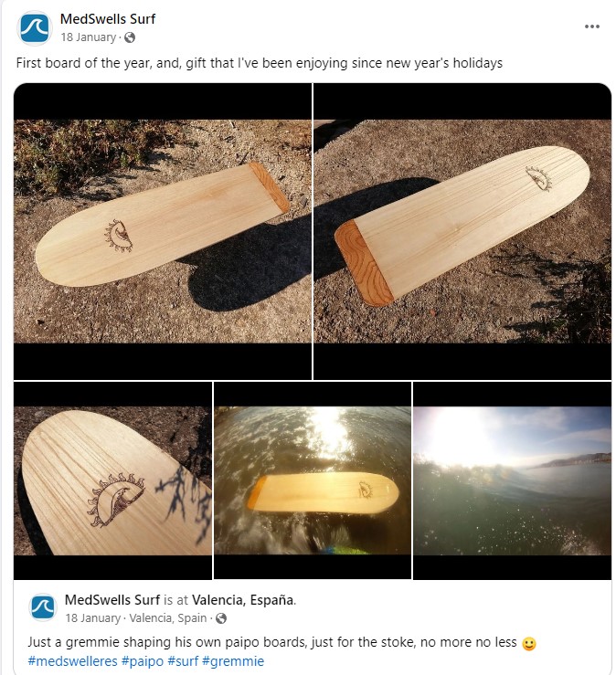Click the public globe icon after Valencia, Spain
This screenshot has height=675, width=616.
click(221, 618)
